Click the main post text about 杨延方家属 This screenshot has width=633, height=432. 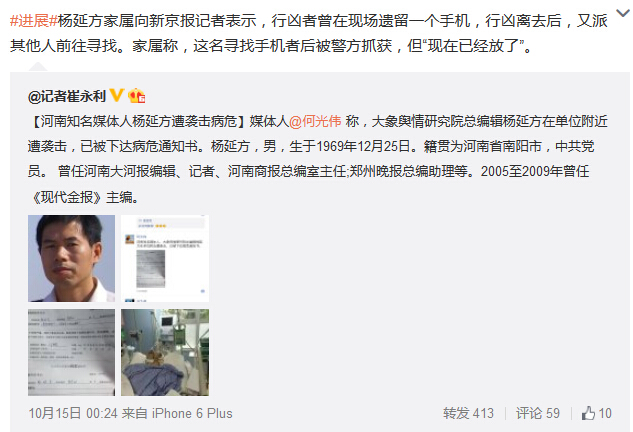[x=309, y=33]
